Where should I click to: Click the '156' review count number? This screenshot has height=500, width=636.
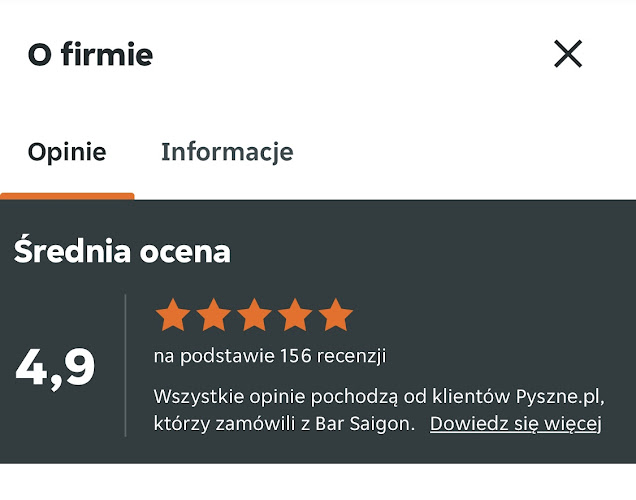point(295,356)
